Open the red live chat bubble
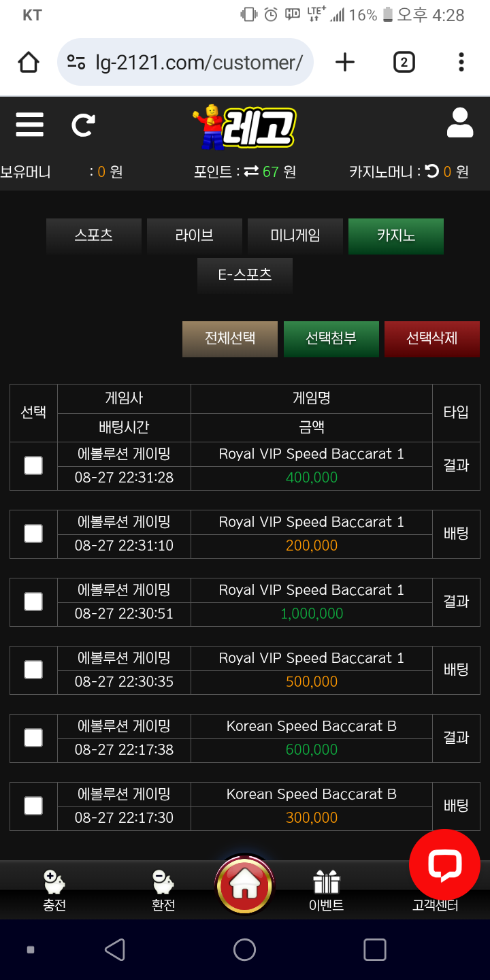490x980 pixels. point(444,864)
